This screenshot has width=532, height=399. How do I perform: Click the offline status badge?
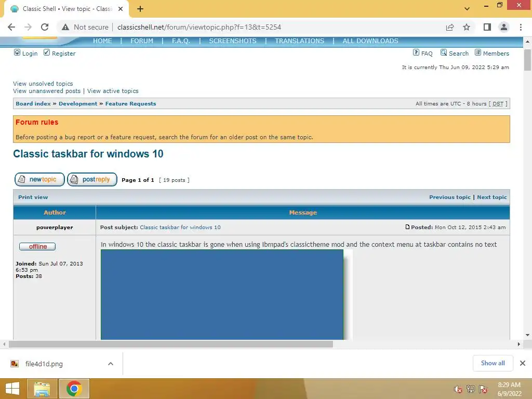click(37, 247)
